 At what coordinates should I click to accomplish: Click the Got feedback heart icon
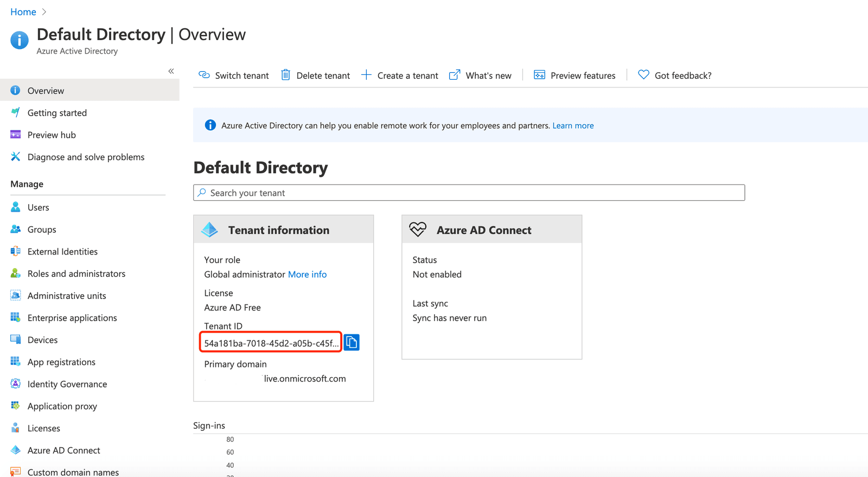(643, 75)
